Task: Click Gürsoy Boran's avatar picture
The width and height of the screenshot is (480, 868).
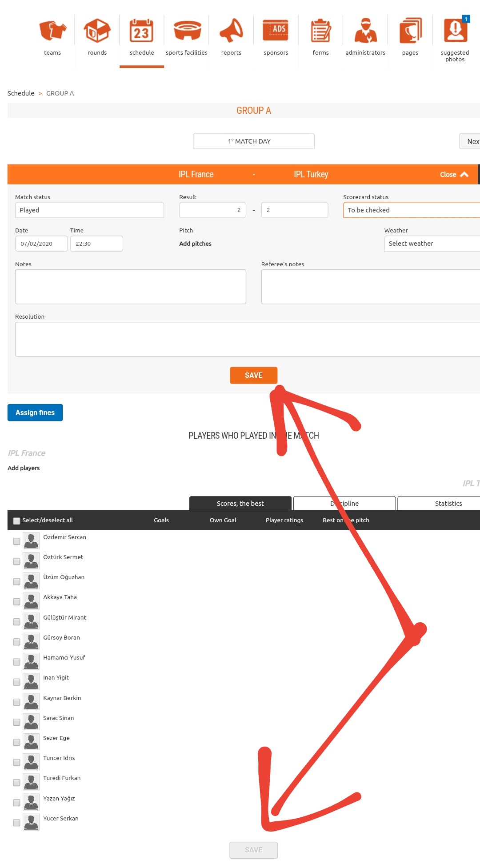Action: click(x=31, y=642)
